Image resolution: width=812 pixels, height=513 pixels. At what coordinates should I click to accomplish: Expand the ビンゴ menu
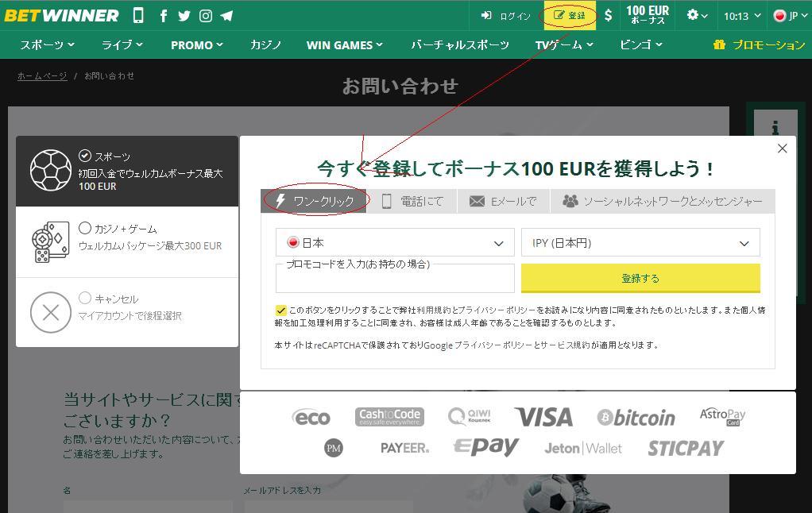[x=641, y=45]
